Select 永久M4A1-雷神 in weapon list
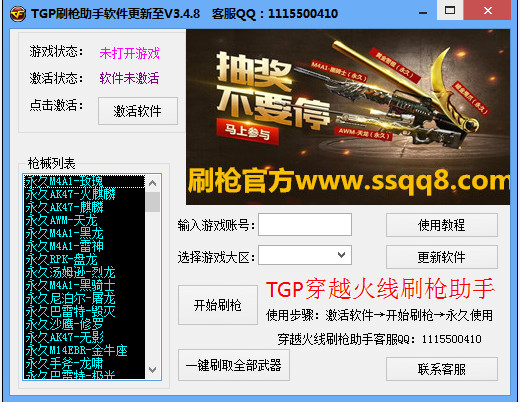The image size is (520, 402). (x=85, y=246)
